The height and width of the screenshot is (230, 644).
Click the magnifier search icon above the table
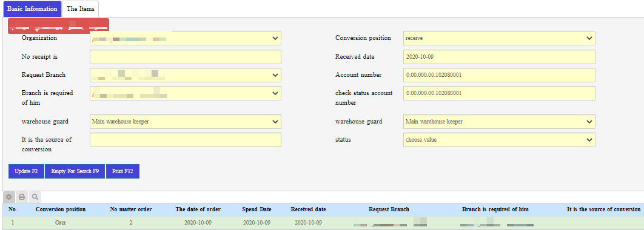click(x=35, y=197)
